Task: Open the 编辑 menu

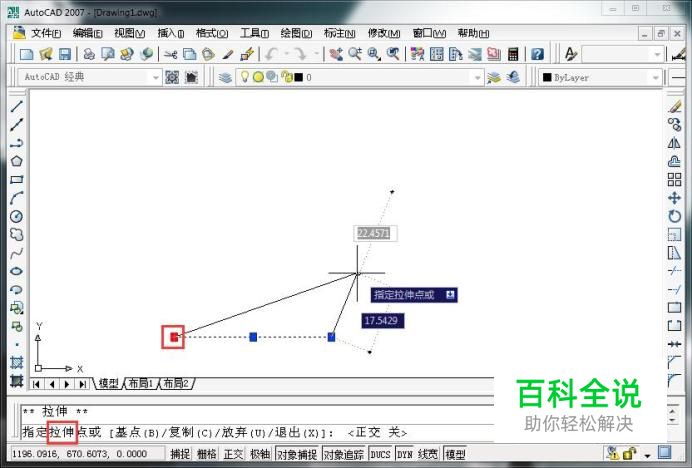Action: 87,33
